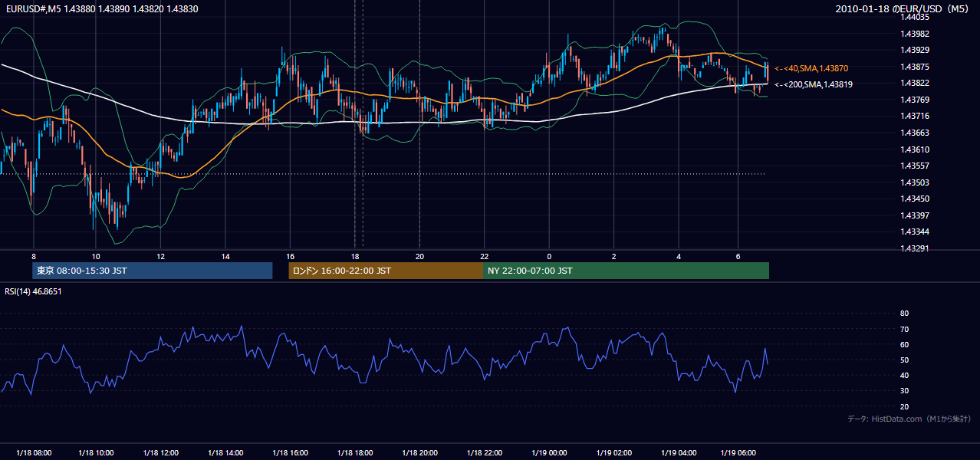Click the 1/18 16:00 date label
The width and height of the screenshot is (980, 460).
pyautogui.click(x=291, y=453)
